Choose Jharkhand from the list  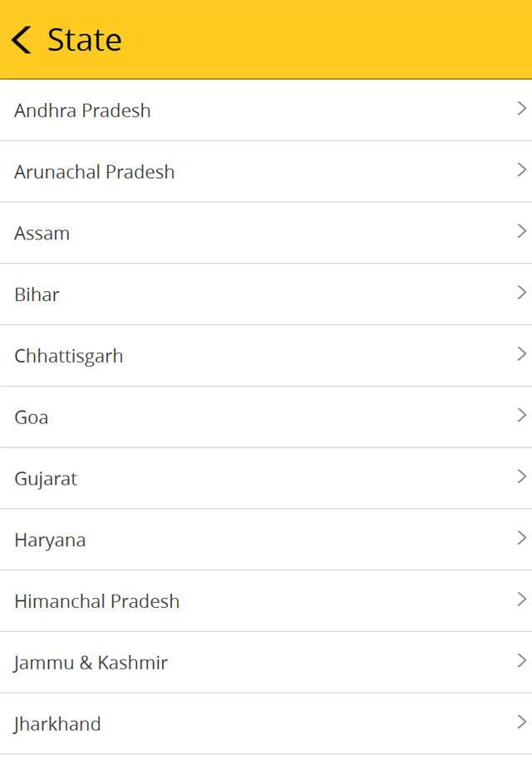[57, 724]
